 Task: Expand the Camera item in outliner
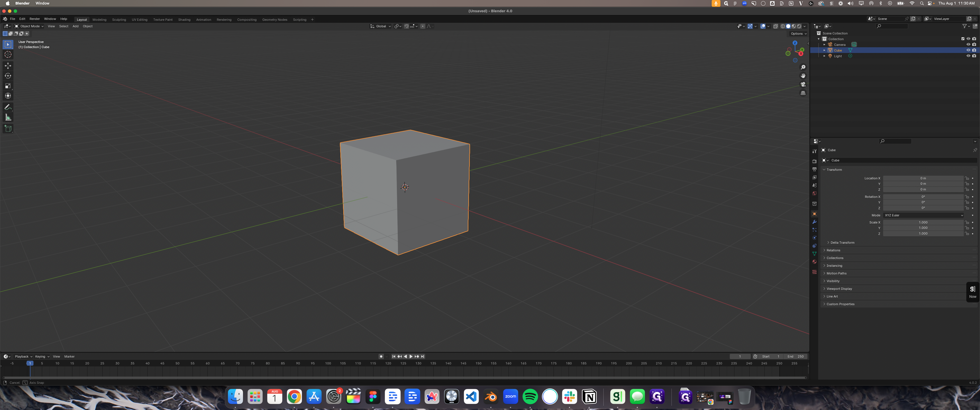coord(824,44)
